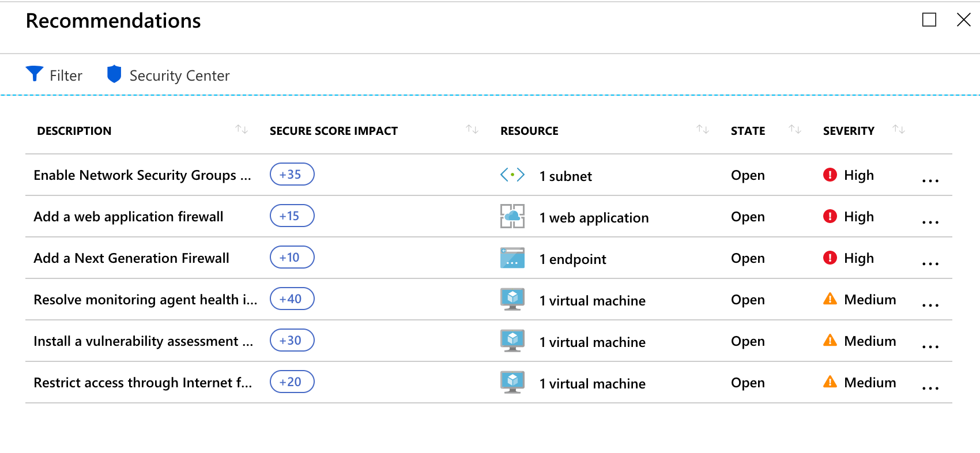
Task: Maximize the Recommendations panel
Action: tap(929, 20)
